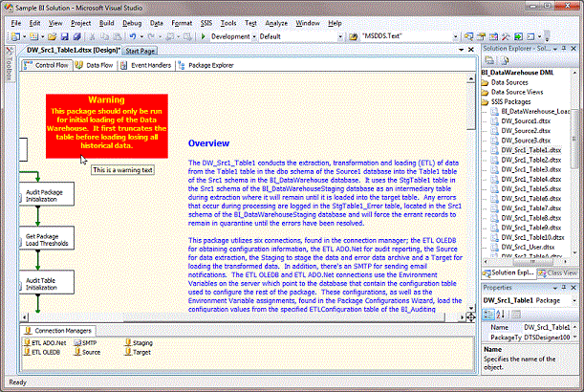
Task: Click the Paste toolbar icon
Action: [117, 36]
